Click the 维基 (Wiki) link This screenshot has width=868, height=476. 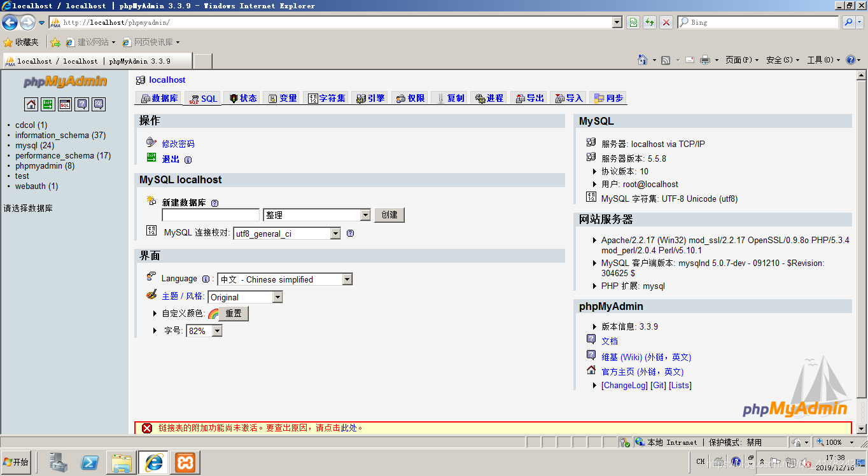click(x=646, y=358)
